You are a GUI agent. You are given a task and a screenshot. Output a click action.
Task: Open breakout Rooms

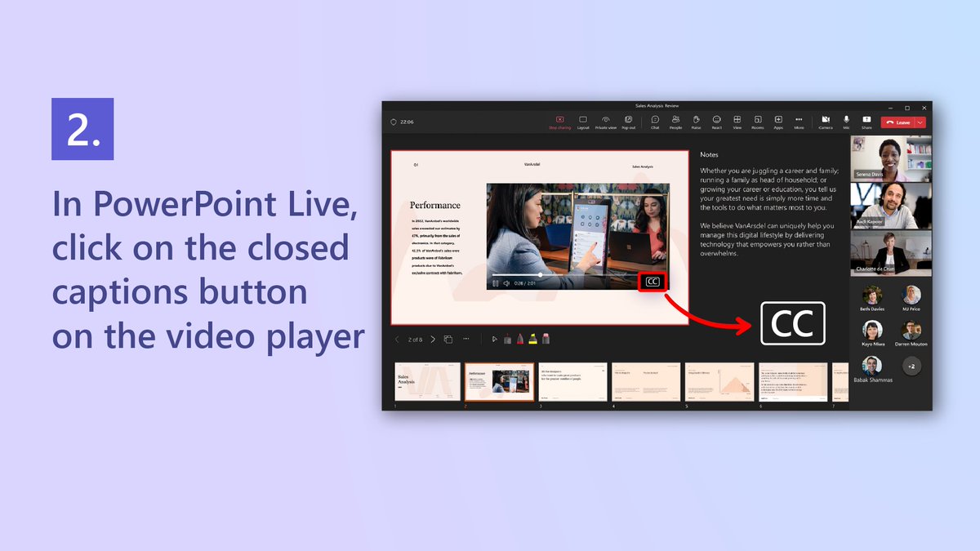pos(758,122)
